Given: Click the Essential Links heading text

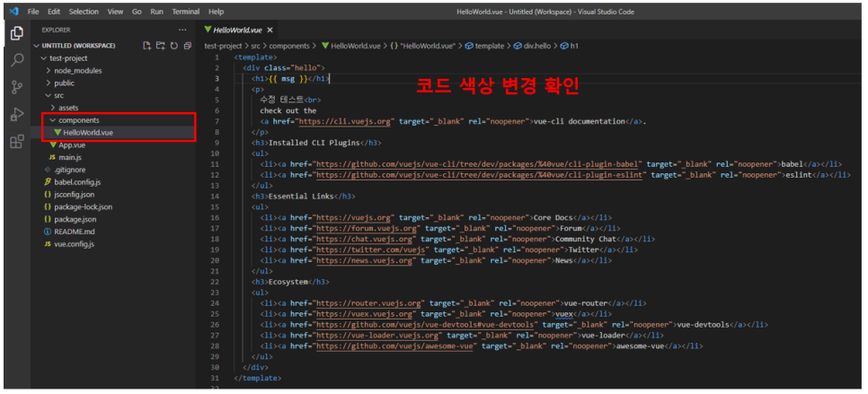Looking at the screenshot, I should 302,197.
